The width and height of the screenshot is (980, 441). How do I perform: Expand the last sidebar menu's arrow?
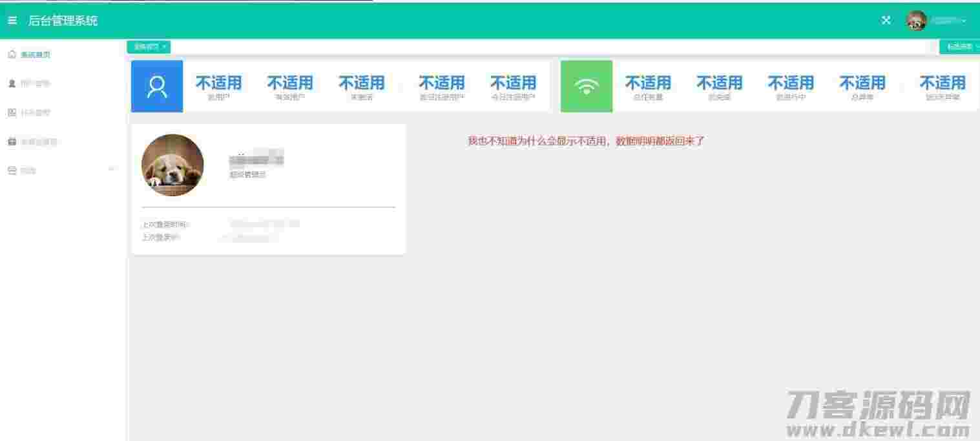(112, 170)
